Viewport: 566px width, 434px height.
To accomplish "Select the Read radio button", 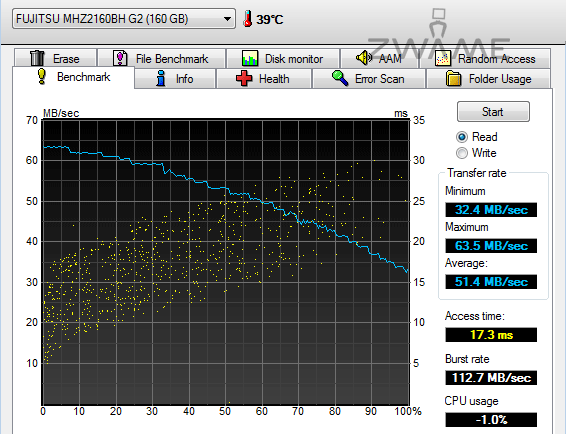I will (x=462, y=137).
